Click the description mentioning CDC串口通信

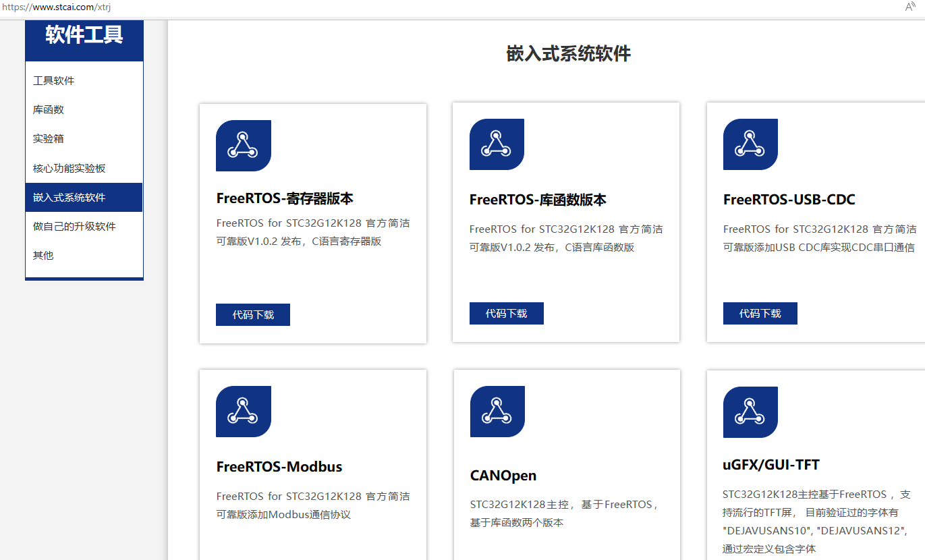tap(820, 238)
